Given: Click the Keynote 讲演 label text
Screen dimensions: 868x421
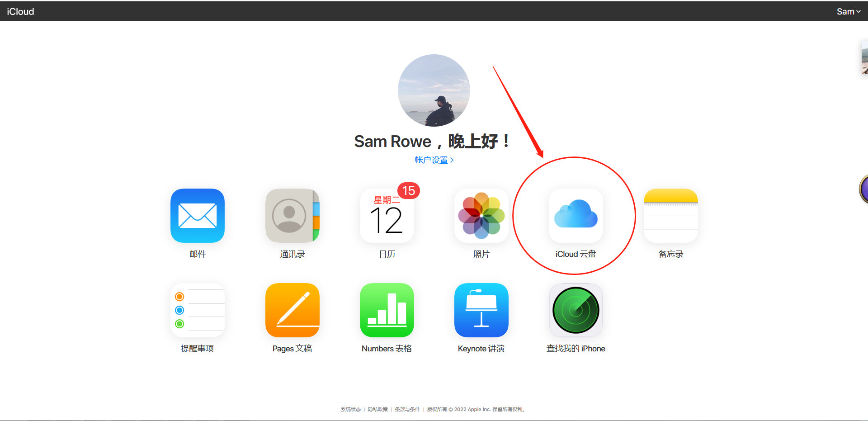Looking at the screenshot, I should click(x=481, y=349).
